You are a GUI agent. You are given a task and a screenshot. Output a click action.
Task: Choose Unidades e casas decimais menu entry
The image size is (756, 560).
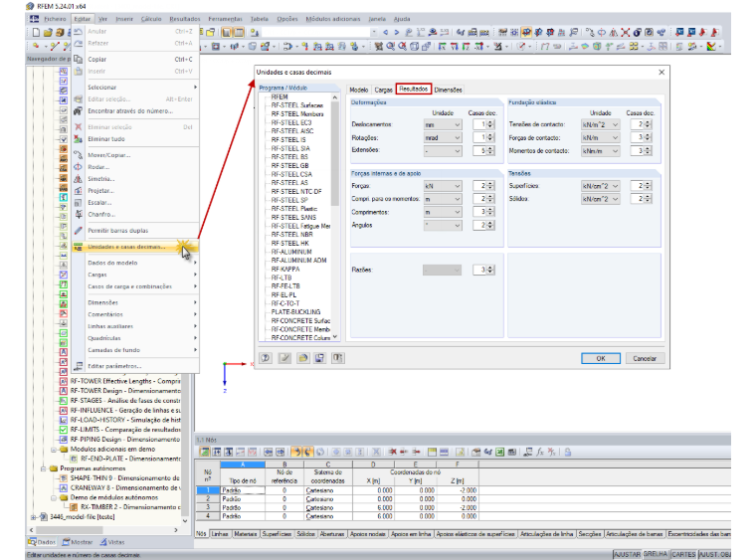click(x=135, y=247)
